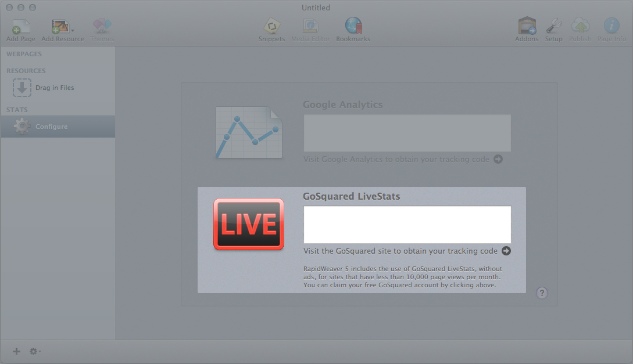The image size is (633, 364).
Task: Select Configure under Stats
Action: (x=58, y=127)
